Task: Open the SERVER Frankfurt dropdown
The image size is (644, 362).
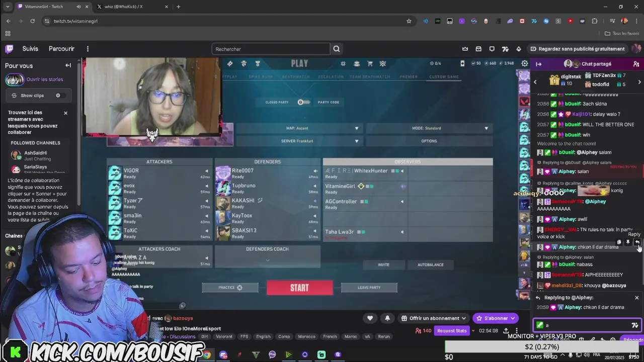Action: 299,141
